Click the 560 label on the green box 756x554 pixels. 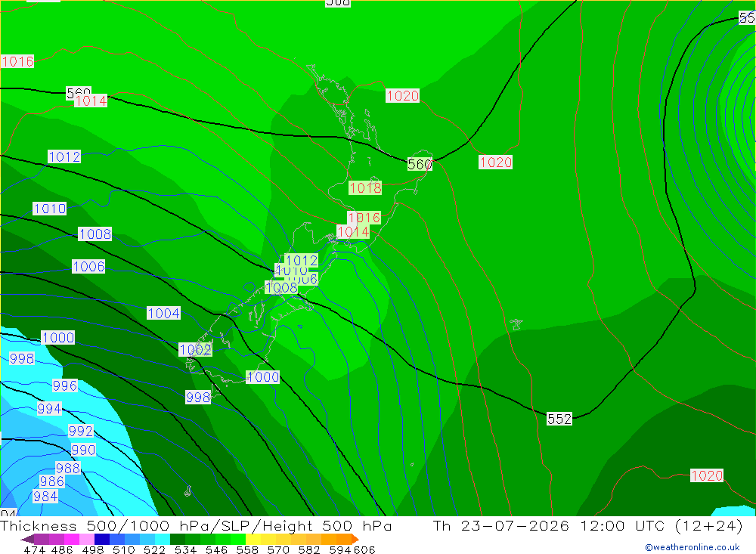(x=420, y=165)
